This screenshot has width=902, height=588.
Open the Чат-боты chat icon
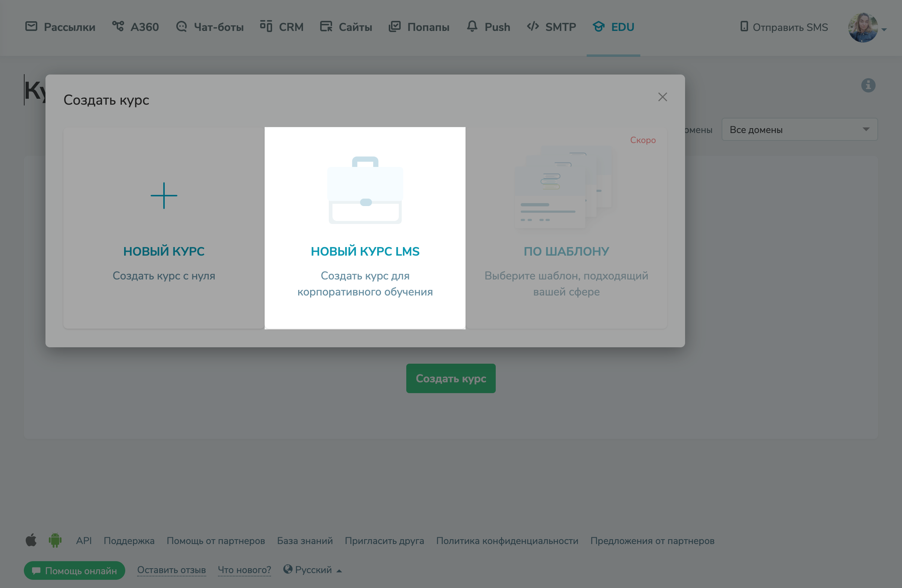pyautogui.click(x=181, y=26)
